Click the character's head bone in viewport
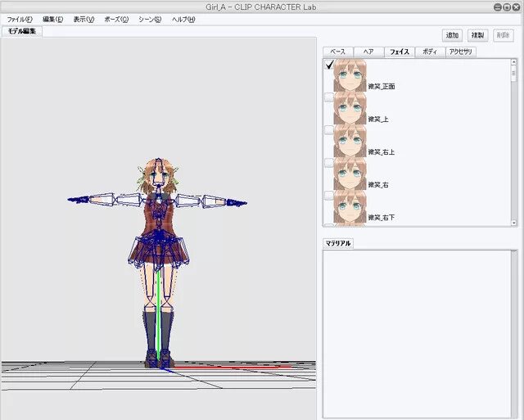This screenshot has width=524, height=420. tap(158, 171)
